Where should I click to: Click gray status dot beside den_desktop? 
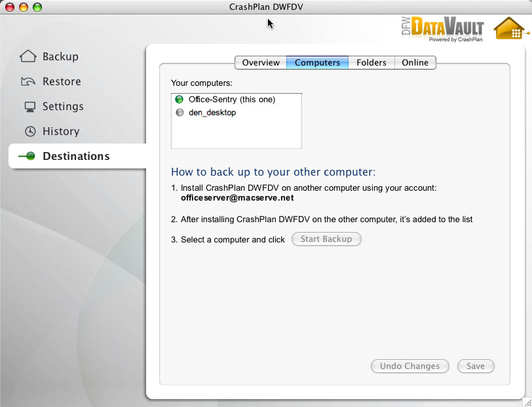tap(180, 112)
